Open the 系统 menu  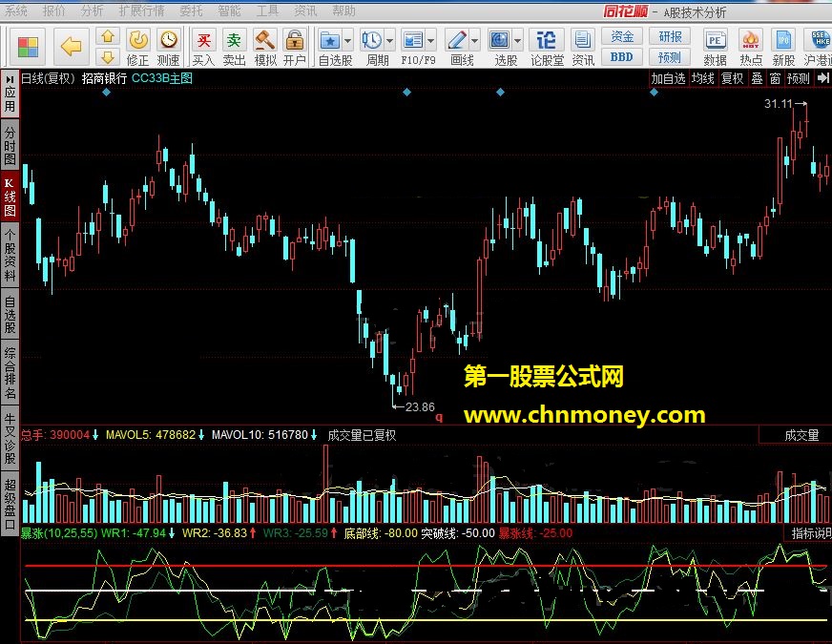tap(15, 11)
